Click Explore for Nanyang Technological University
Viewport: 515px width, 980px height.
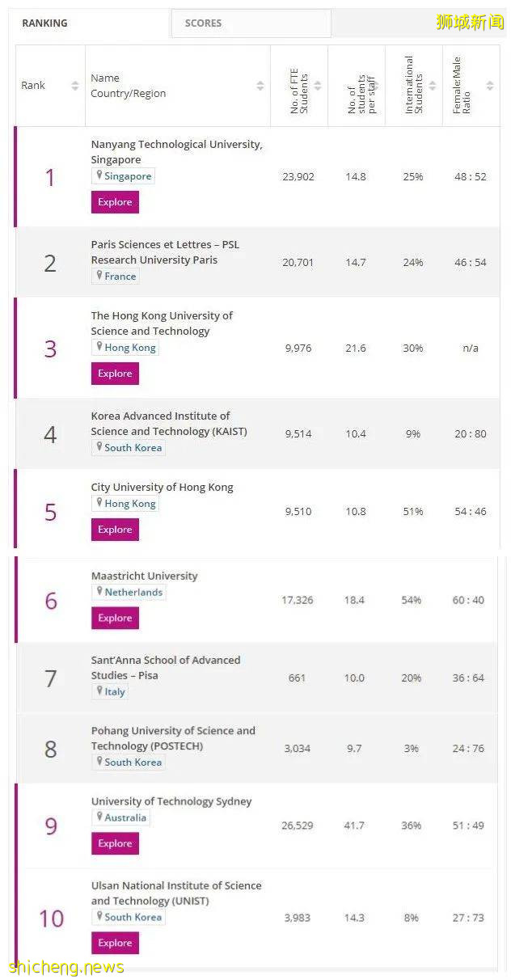114,202
